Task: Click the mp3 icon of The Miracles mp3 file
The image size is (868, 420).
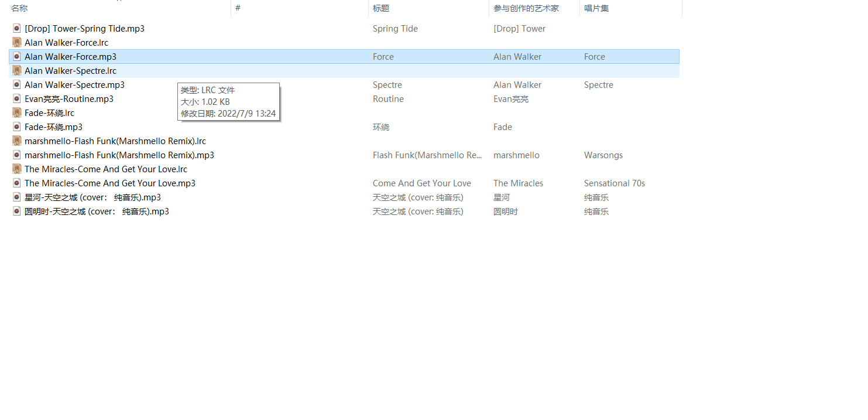Action: pyautogui.click(x=17, y=183)
